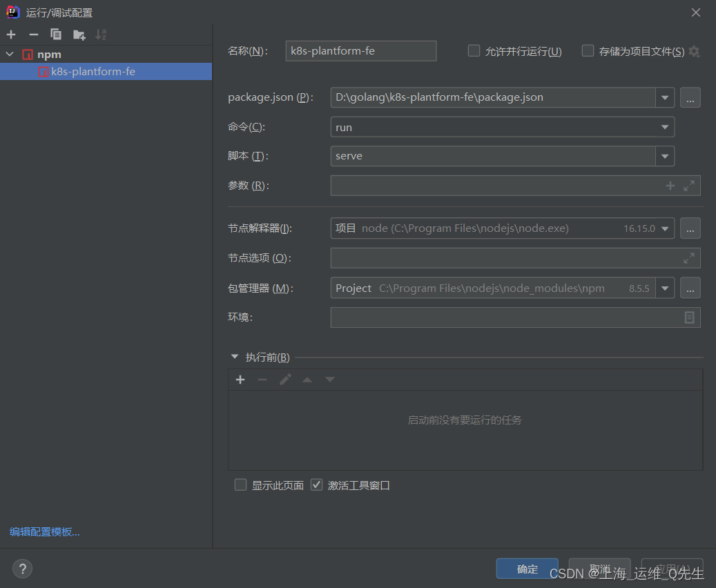Open the 命令 dropdown showing run
Screen dimensions: 716x588
(x=664, y=127)
